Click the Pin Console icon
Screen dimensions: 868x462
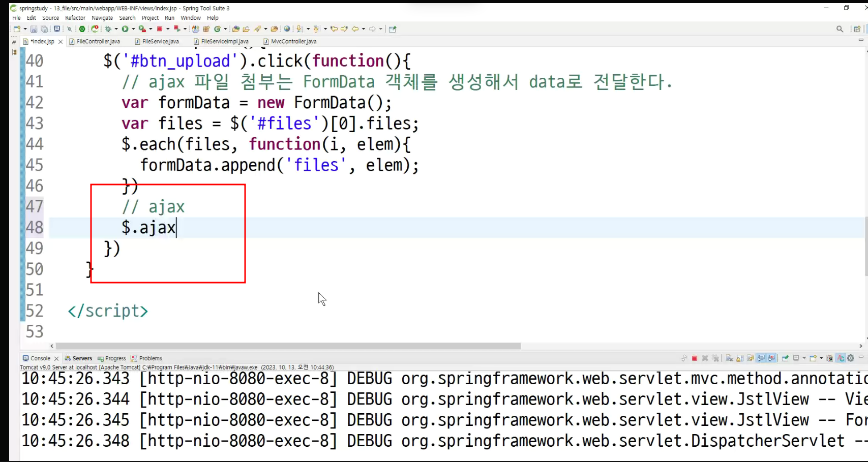785,358
